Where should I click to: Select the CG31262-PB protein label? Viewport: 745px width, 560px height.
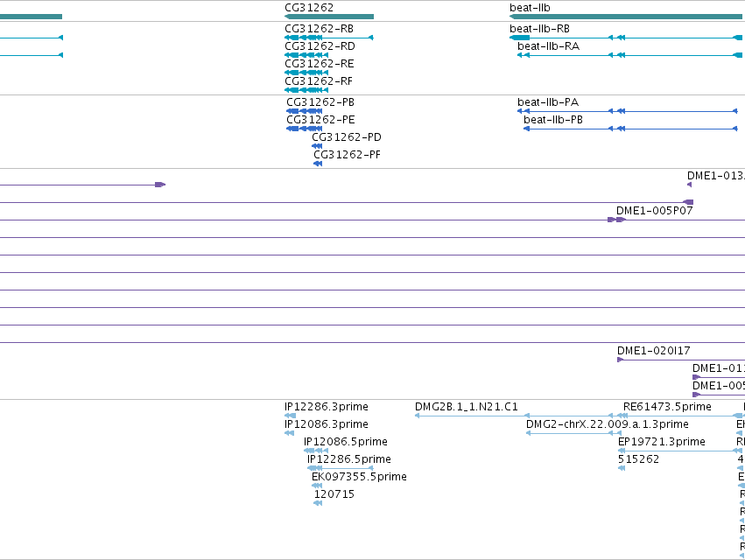pyautogui.click(x=320, y=102)
